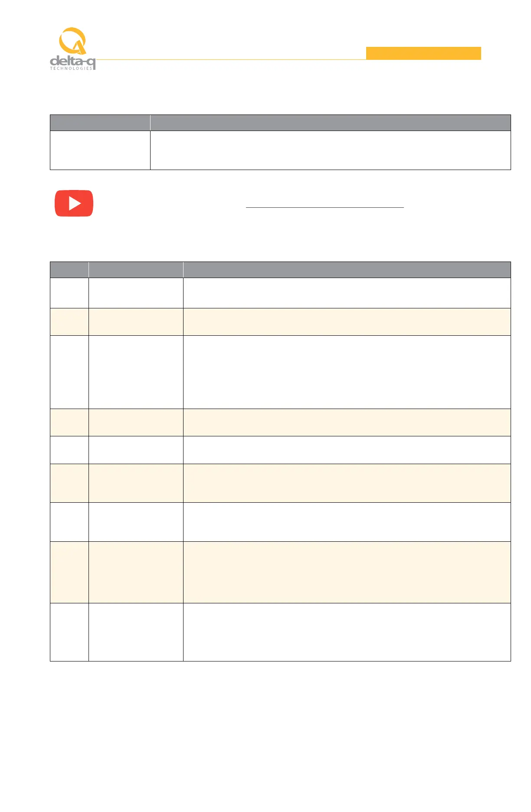531x812 pixels.
Task: Click the last row of the lower table
Action: [x=280, y=632]
